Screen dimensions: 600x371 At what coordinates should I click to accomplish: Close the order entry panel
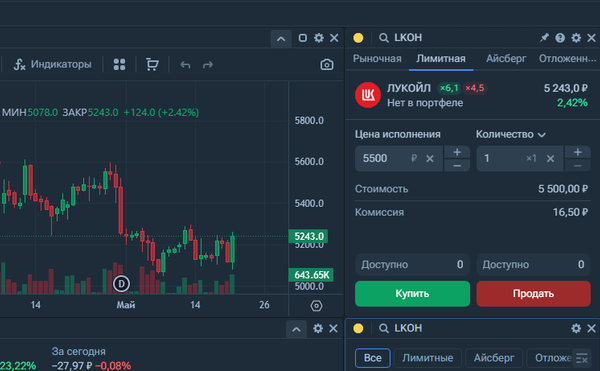pyautogui.click(x=591, y=37)
